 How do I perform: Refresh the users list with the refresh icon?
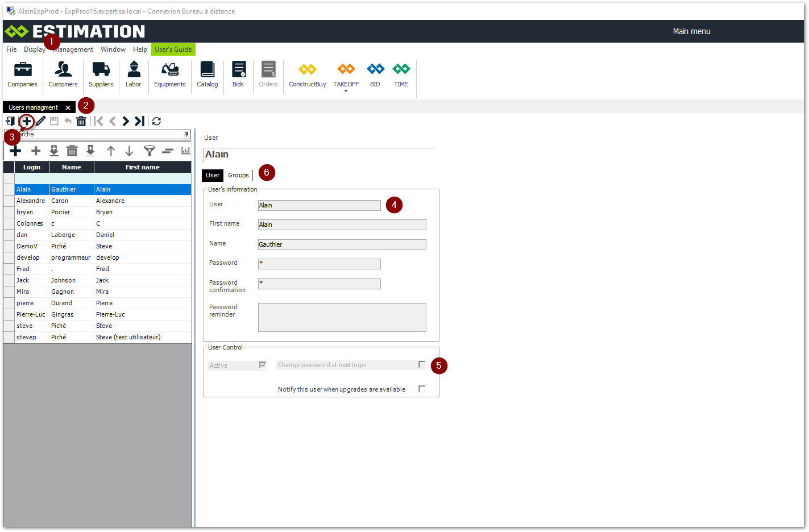156,121
